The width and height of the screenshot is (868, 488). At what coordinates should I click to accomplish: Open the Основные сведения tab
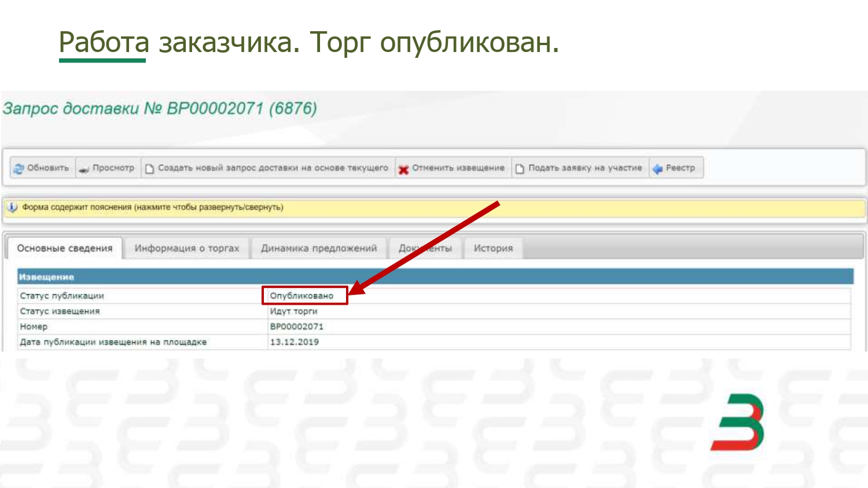[x=65, y=248]
